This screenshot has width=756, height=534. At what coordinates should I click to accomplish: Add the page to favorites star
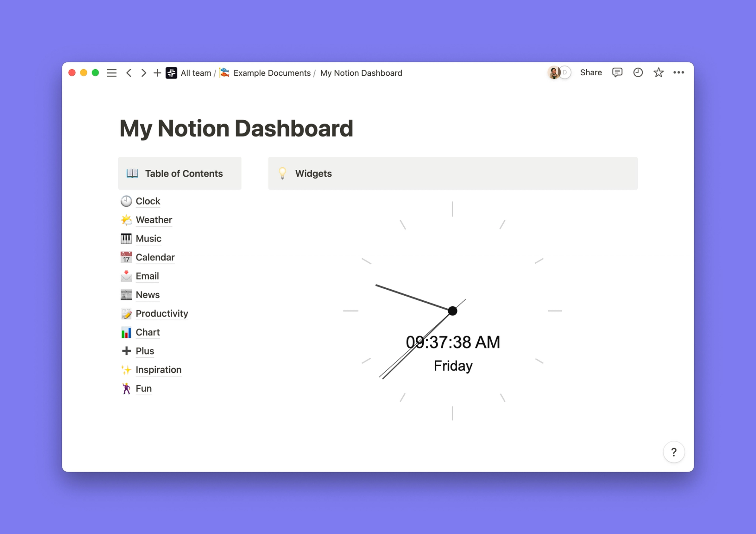click(x=658, y=72)
